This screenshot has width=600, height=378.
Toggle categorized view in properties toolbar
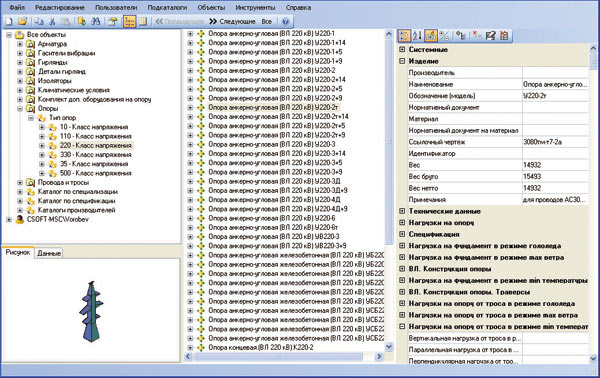(x=404, y=36)
